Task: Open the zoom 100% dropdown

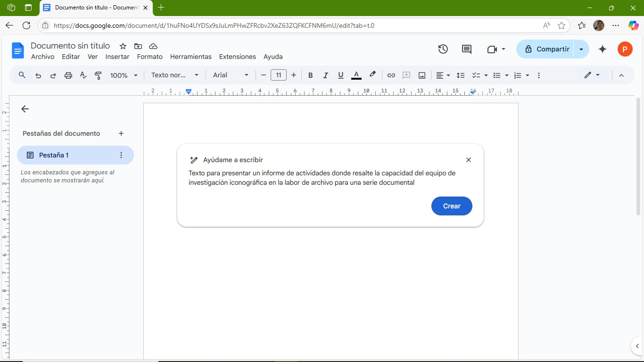Action: pos(124,75)
